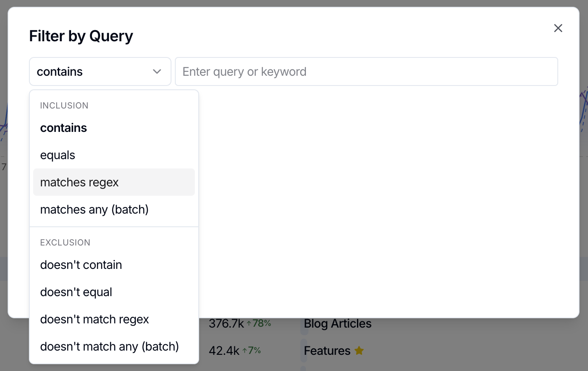
Task: Click the "Filter by Query" heading
Action: pos(81,36)
